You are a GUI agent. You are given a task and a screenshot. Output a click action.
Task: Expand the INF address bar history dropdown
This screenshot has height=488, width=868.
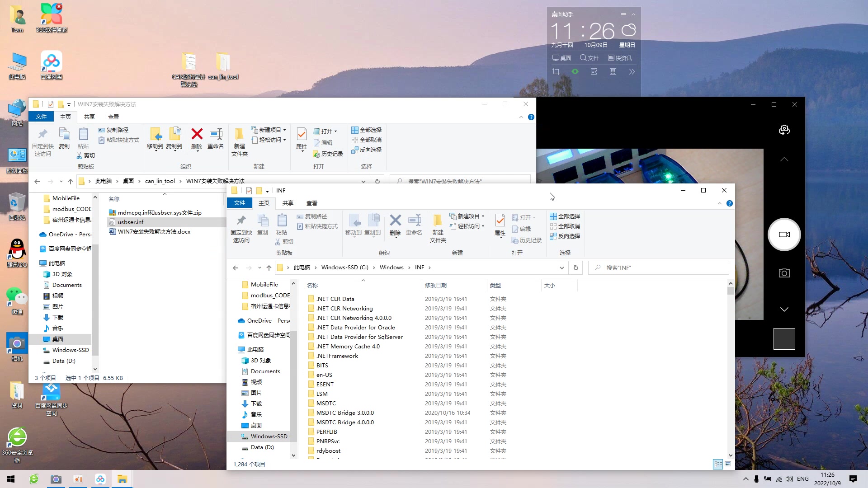click(x=561, y=267)
